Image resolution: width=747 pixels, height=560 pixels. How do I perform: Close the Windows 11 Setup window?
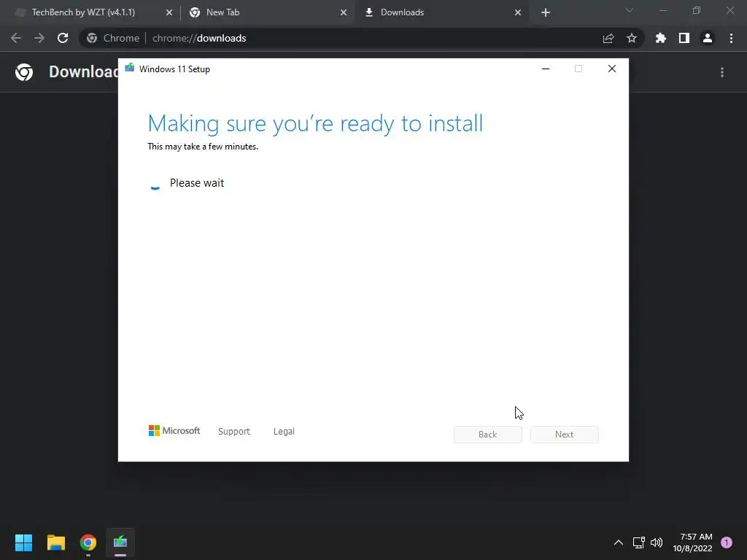click(612, 69)
